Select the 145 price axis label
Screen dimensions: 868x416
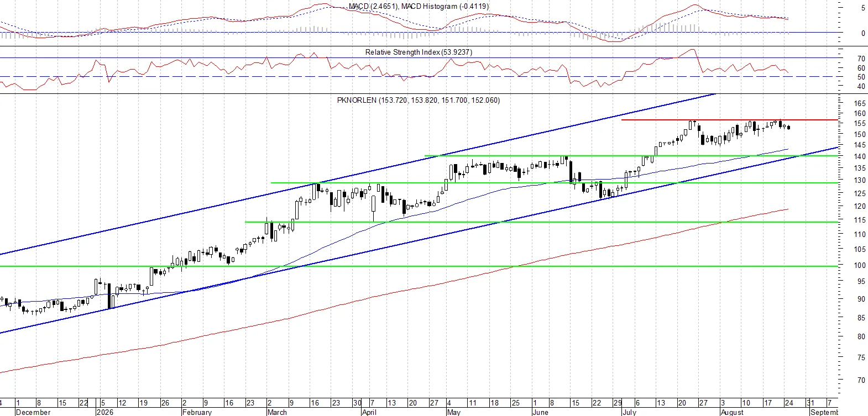coord(860,145)
